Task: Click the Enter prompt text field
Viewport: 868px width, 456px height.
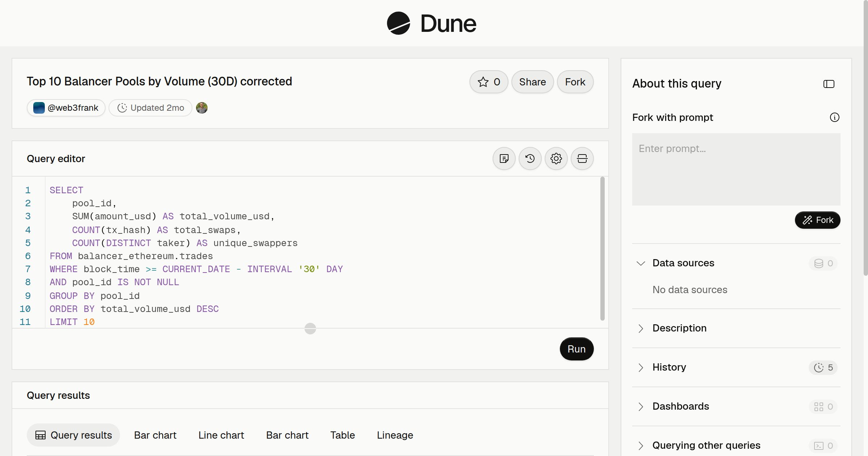Action: tap(736, 169)
